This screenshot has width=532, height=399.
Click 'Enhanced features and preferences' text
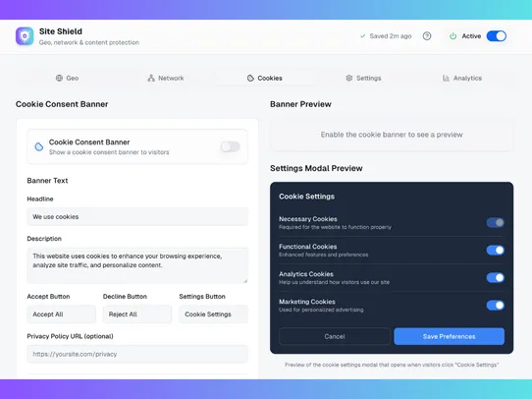click(x=323, y=255)
